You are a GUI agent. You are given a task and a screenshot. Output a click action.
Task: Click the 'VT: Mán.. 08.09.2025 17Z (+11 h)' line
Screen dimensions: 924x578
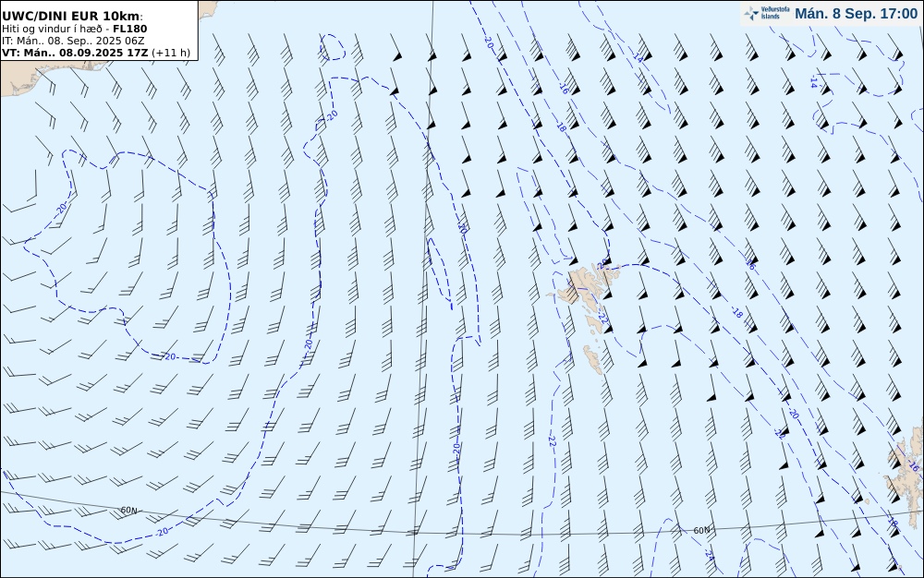tap(96, 53)
